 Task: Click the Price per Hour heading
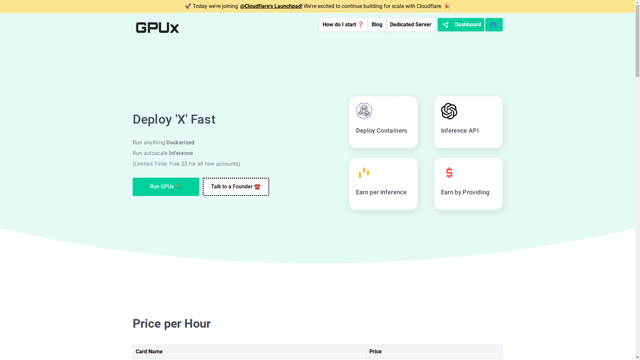171,324
